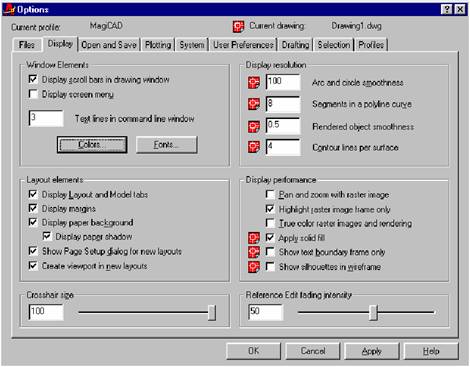
Task: Click the Contour lines per surface field
Action: (283, 147)
